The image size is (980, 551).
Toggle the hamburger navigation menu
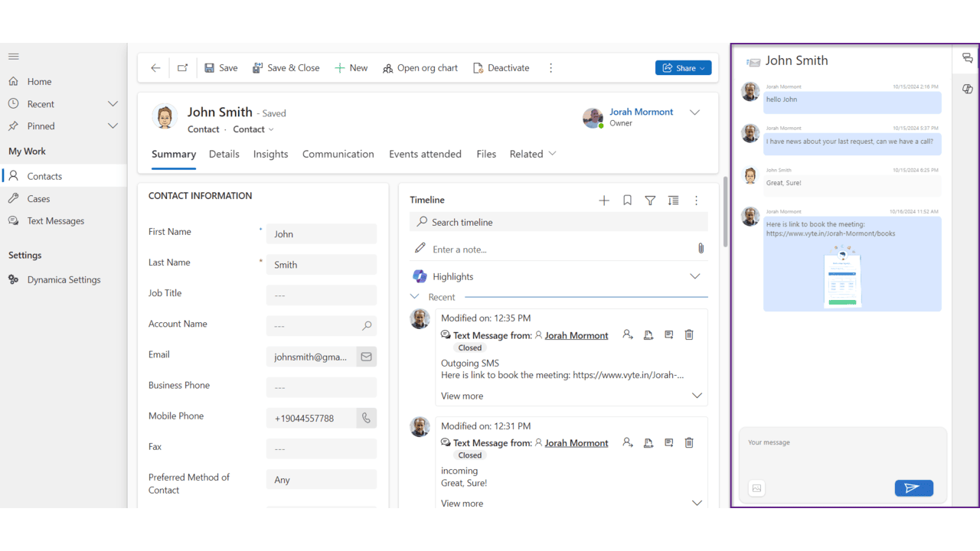(x=14, y=56)
